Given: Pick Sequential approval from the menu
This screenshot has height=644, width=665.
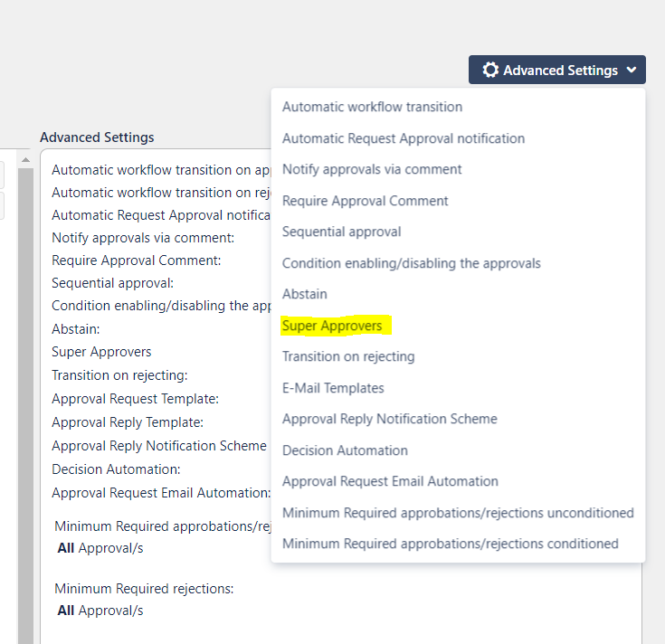Looking at the screenshot, I should 341,232.
